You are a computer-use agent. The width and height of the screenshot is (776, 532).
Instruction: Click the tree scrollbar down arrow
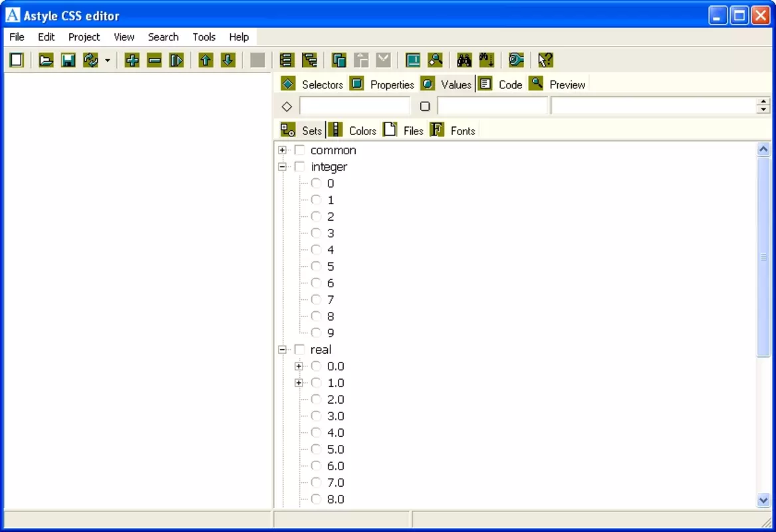coord(763,500)
